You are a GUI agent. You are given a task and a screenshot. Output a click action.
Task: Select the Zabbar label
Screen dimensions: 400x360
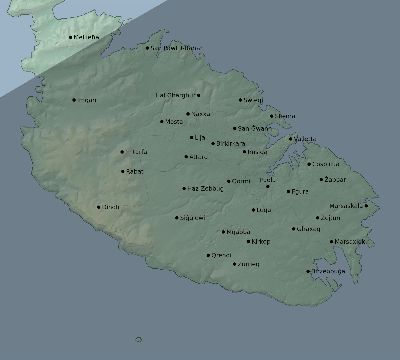[335, 179]
